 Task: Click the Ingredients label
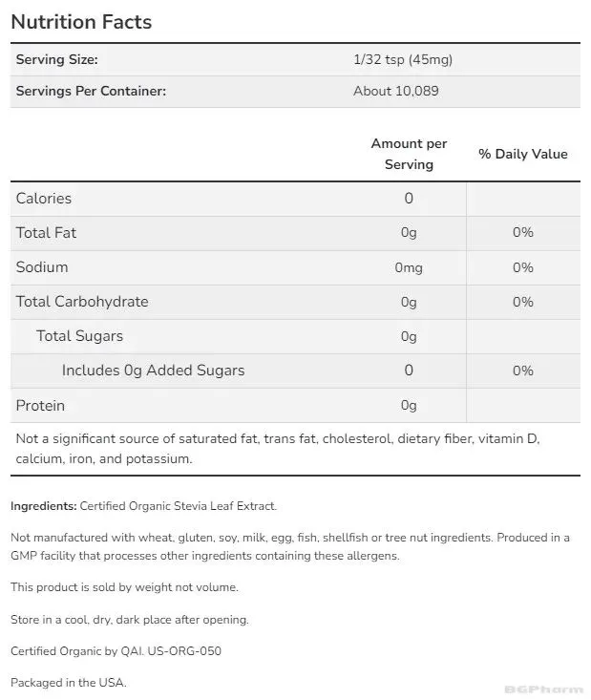44,506
